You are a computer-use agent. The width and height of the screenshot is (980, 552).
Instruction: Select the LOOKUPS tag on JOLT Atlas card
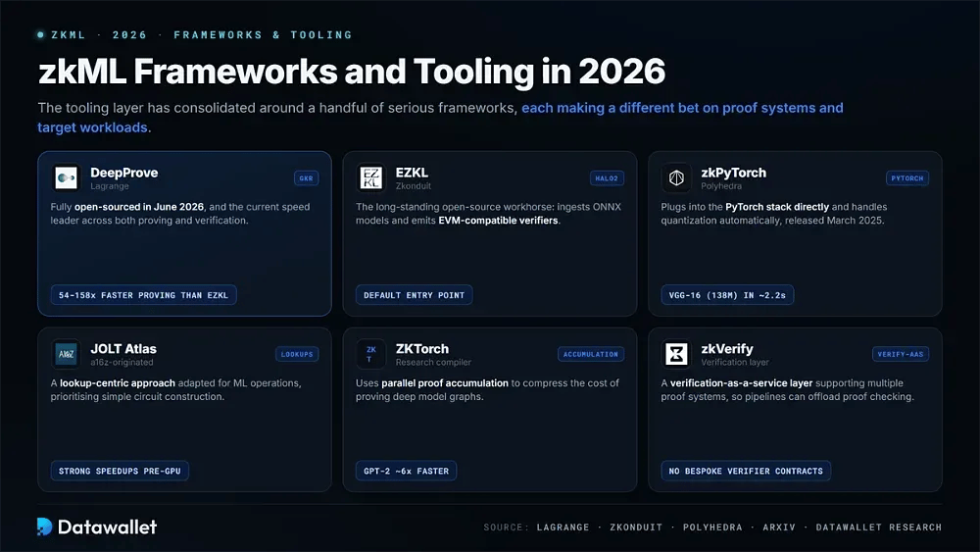point(297,355)
